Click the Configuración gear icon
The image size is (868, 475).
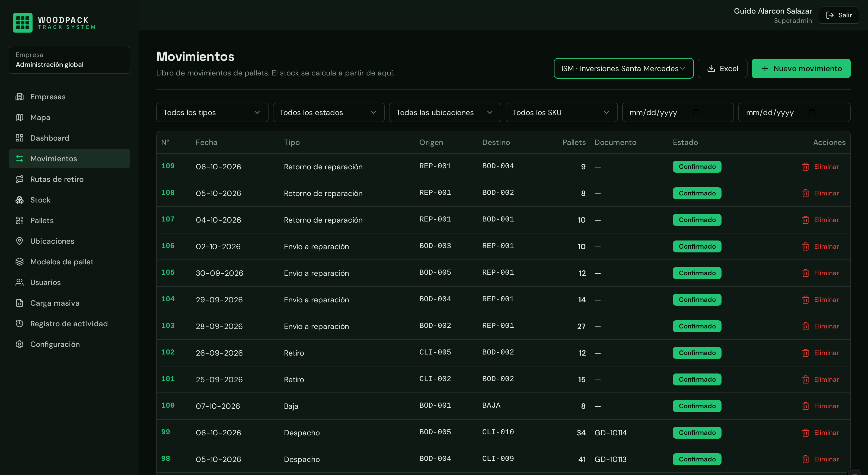point(20,344)
